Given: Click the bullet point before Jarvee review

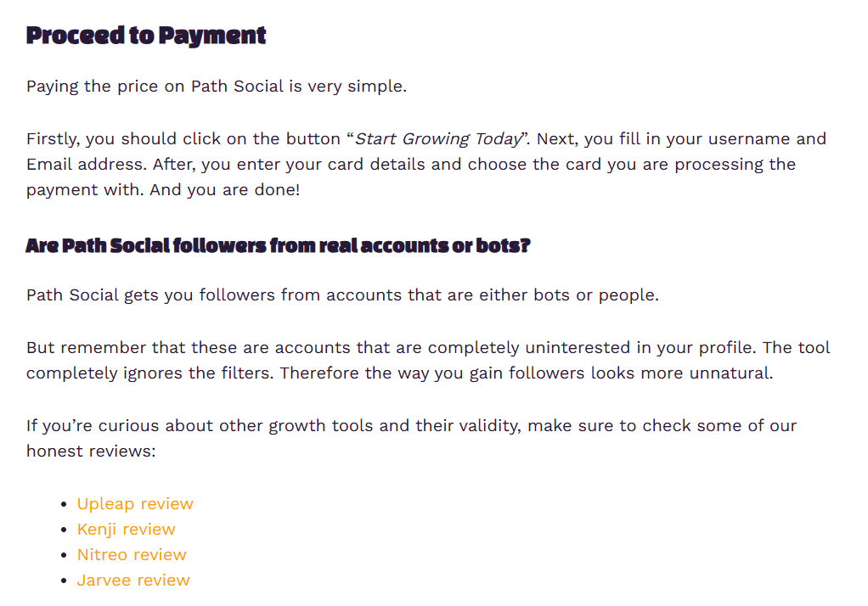Looking at the screenshot, I should (65, 581).
